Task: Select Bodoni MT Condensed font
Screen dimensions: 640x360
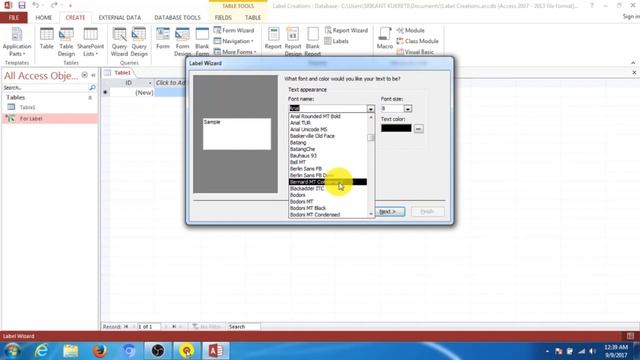Action: 328,215
